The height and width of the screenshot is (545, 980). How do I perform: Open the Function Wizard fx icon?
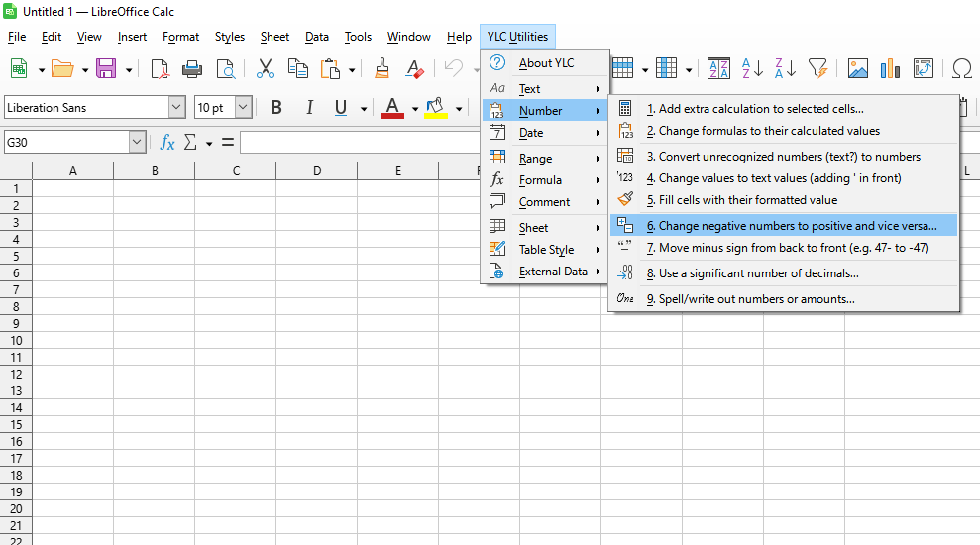pos(167,143)
